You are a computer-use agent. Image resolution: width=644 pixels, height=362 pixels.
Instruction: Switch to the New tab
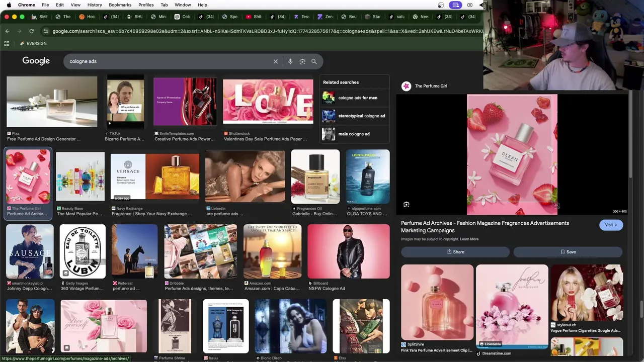[x=421, y=17]
